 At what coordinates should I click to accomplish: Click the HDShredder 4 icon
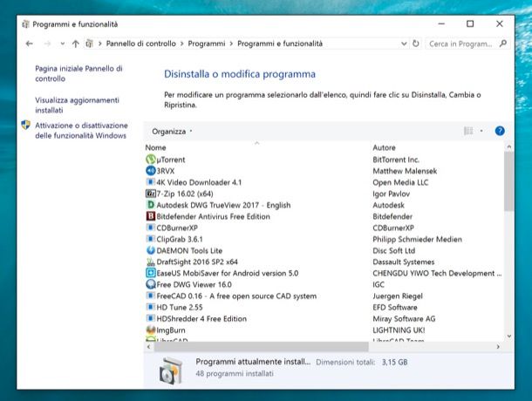point(151,318)
